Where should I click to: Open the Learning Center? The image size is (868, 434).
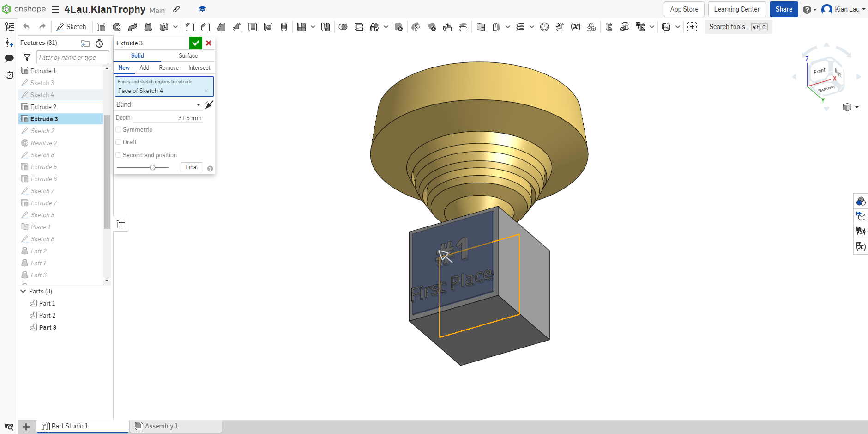pyautogui.click(x=736, y=9)
